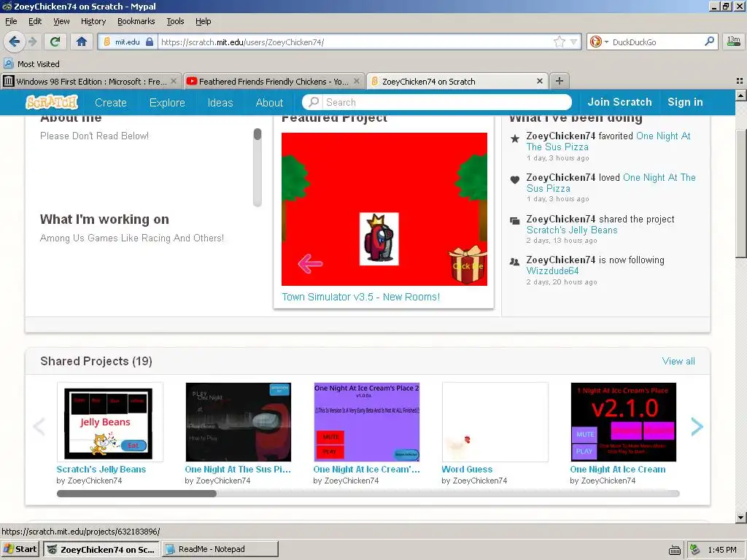This screenshot has width=747, height=560.
Task: Open purple One Night At Ice Cream's Place 2 thumbnail
Action: pyautogui.click(x=366, y=422)
